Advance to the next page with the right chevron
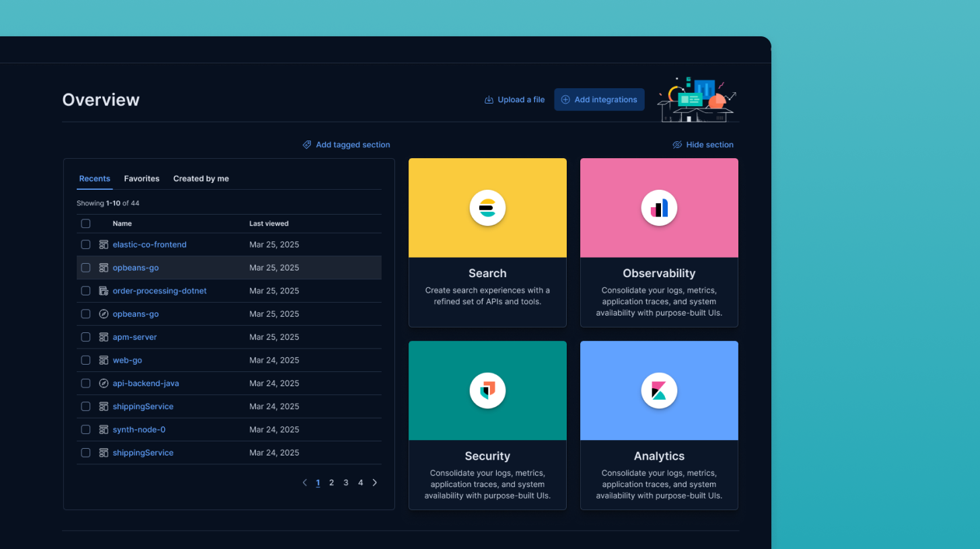Image resolution: width=980 pixels, height=549 pixels. coord(375,482)
